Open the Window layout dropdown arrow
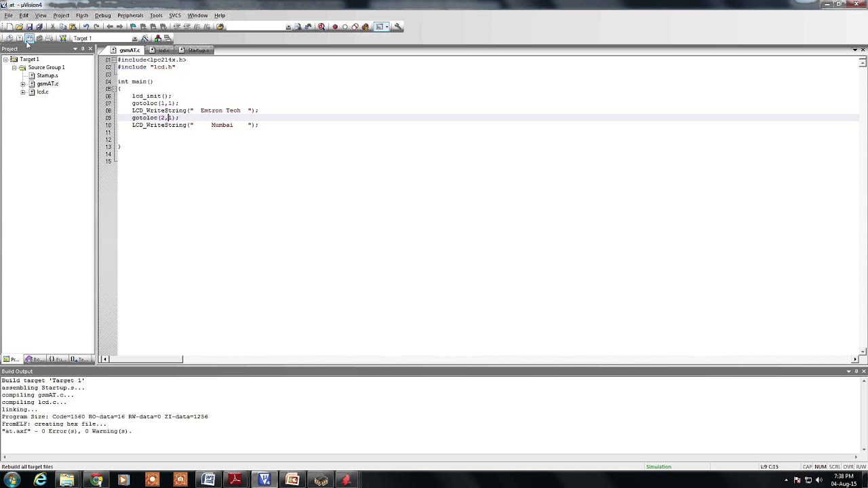868x488 pixels. coord(387,26)
